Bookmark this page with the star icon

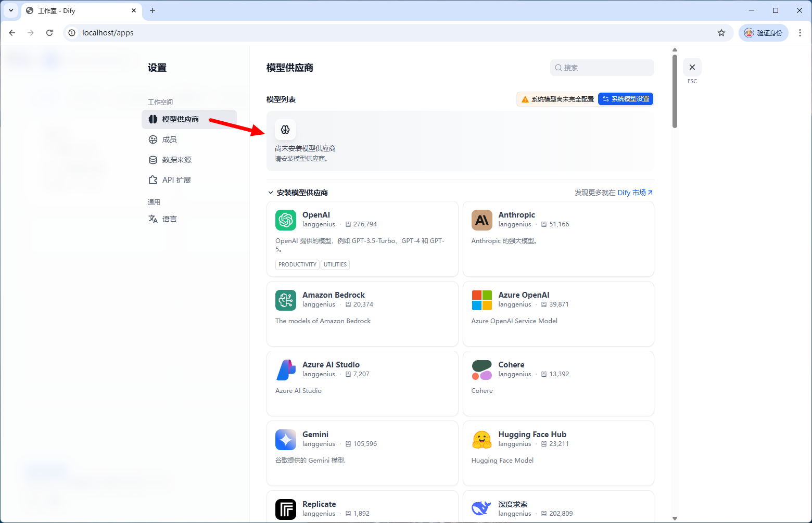(x=721, y=33)
